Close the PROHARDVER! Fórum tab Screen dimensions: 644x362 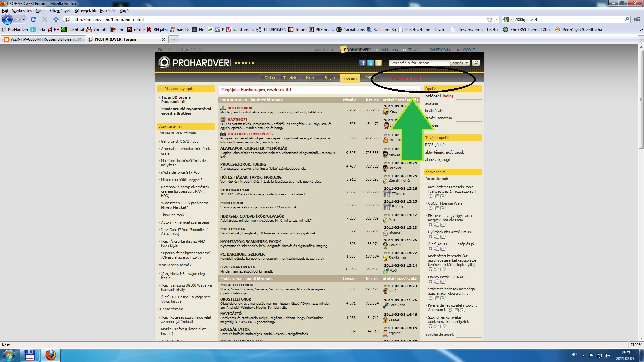(164, 39)
